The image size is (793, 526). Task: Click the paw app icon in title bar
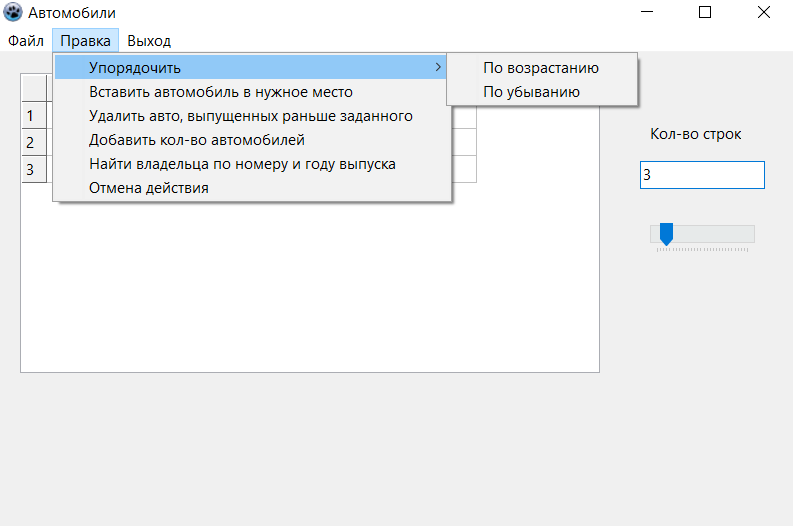click(x=13, y=12)
